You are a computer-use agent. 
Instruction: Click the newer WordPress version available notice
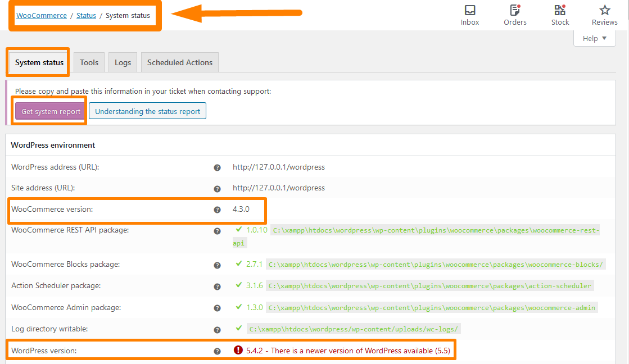pyautogui.click(x=348, y=351)
